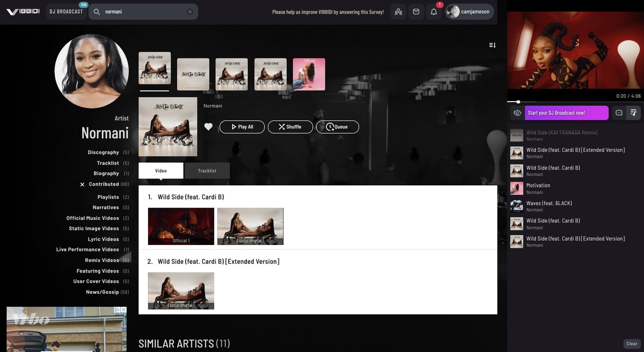Open the messages envelope icon
The width and height of the screenshot is (644, 352).
pyautogui.click(x=416, y=11)
